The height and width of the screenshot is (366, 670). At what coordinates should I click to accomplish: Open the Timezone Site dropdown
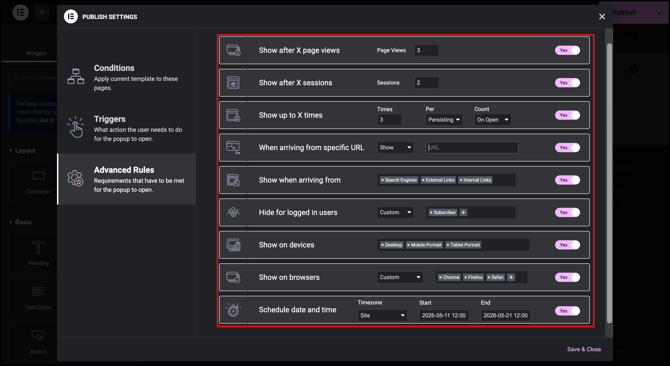tap(382, 316)
